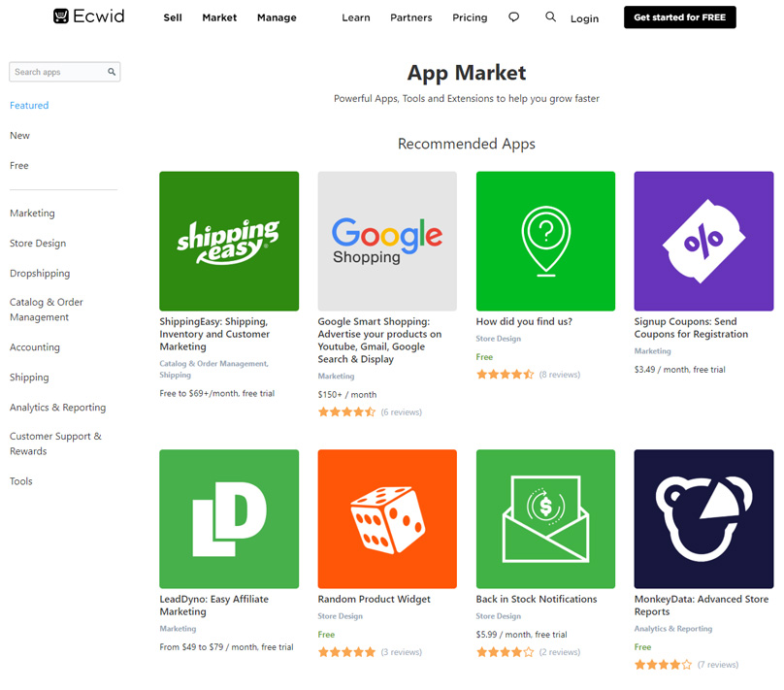
Task: Filter apps by Free in sidebar
Action: (19, 166)
